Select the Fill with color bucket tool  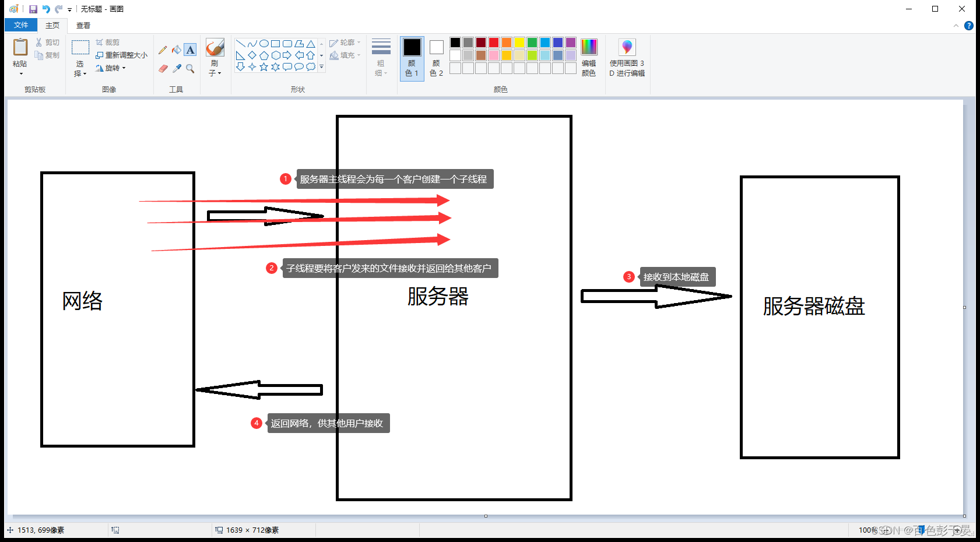(x=176, y=50)
